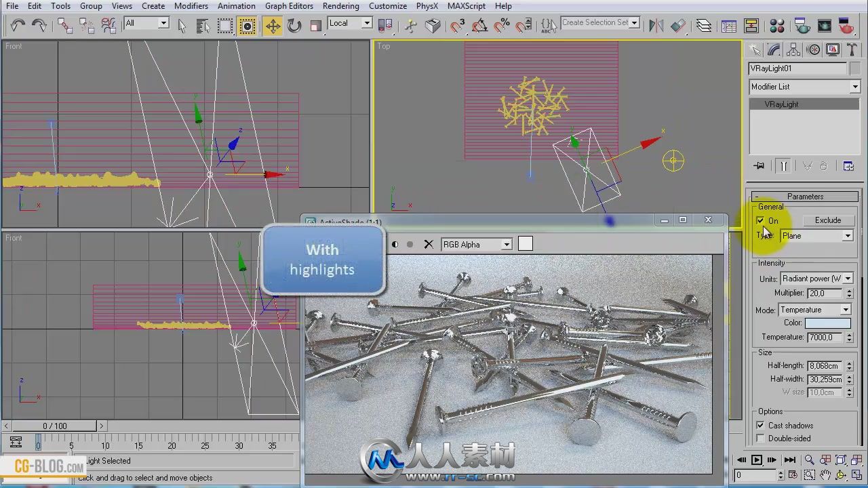Toggle Spinner Snap icon

coord(524,26)
